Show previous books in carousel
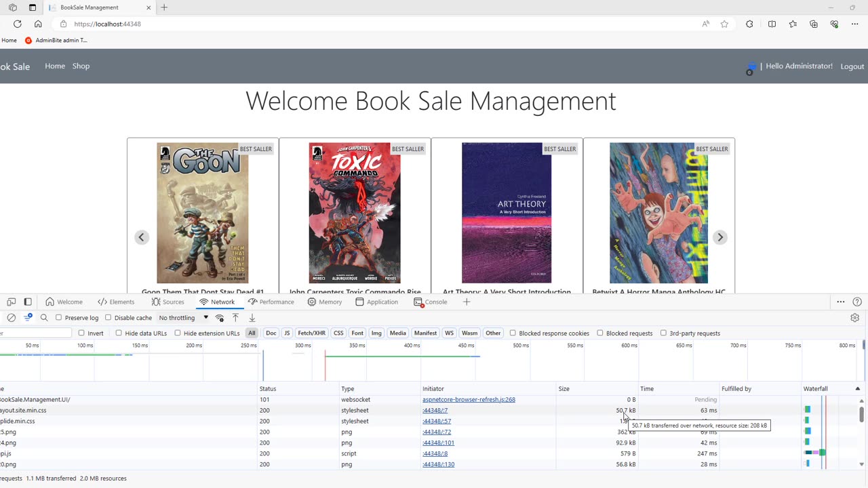The height and width of the screenshot is (488, 868). tap(141, 237)
